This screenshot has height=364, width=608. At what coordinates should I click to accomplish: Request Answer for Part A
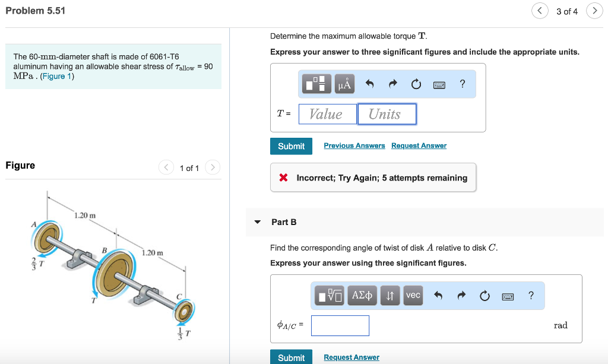[x=419, y=145]
